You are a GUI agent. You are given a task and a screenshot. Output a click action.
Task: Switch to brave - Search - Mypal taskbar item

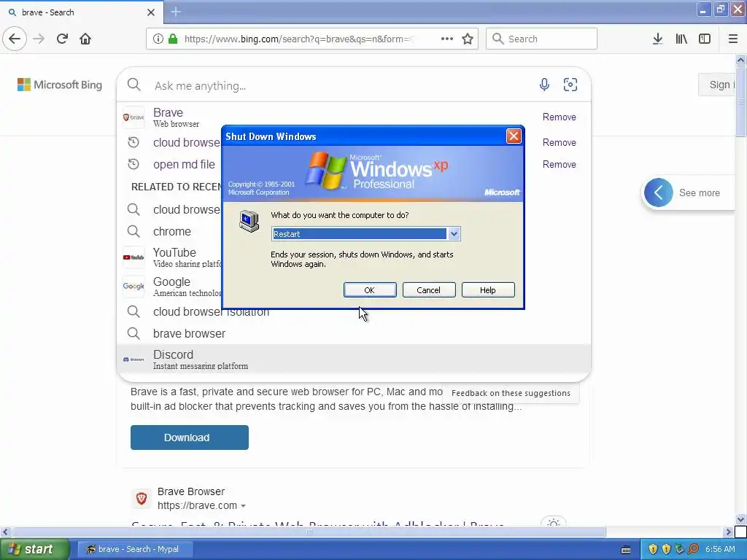coord(135,549)
